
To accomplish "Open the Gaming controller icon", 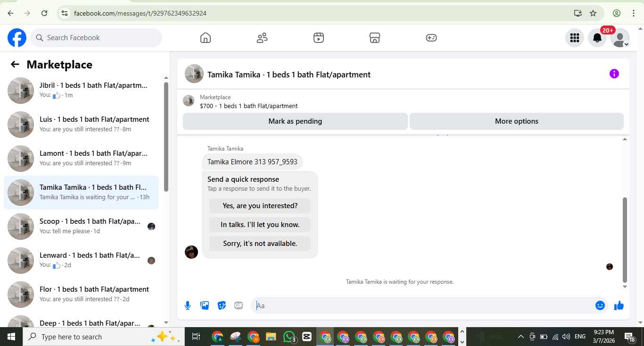I will coord(431,38).
